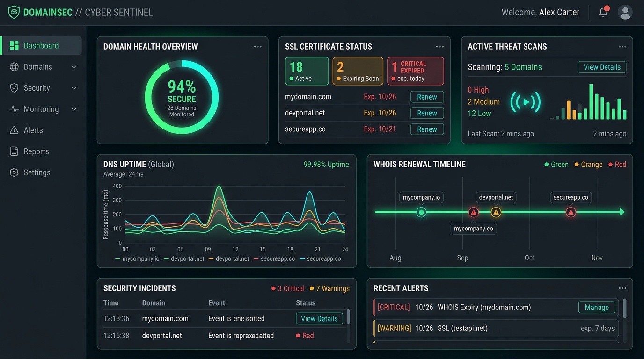Expand the Domains submenu chevron
This screenshot has width=644, height=359.
74,67
